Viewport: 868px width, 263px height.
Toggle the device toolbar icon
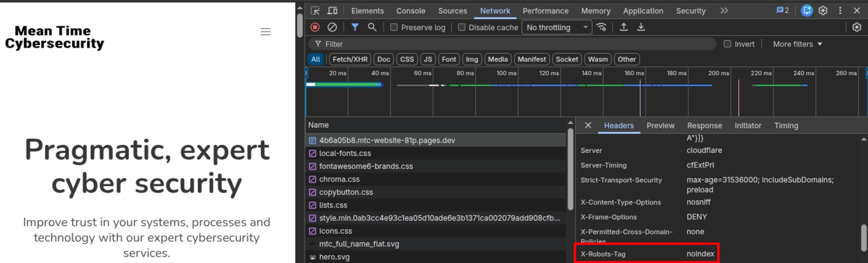coord(332,11)
